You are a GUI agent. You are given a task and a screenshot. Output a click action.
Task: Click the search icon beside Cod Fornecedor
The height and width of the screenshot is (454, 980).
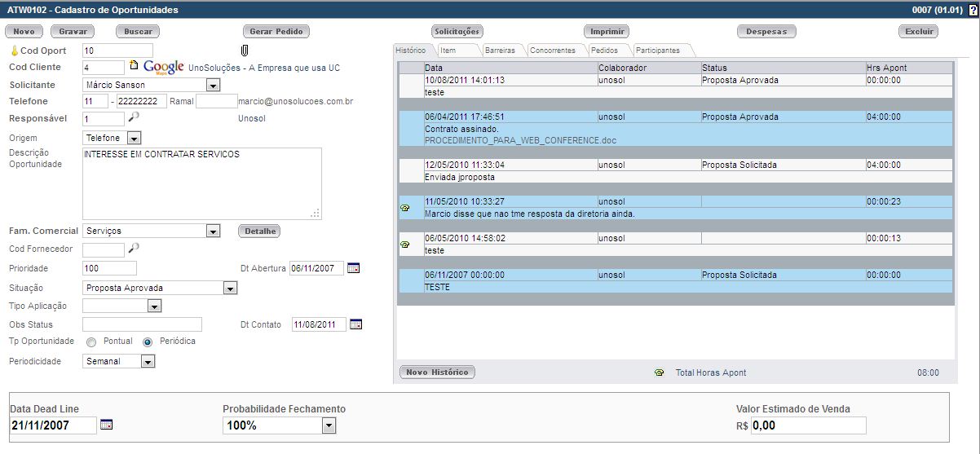(134, 248)
